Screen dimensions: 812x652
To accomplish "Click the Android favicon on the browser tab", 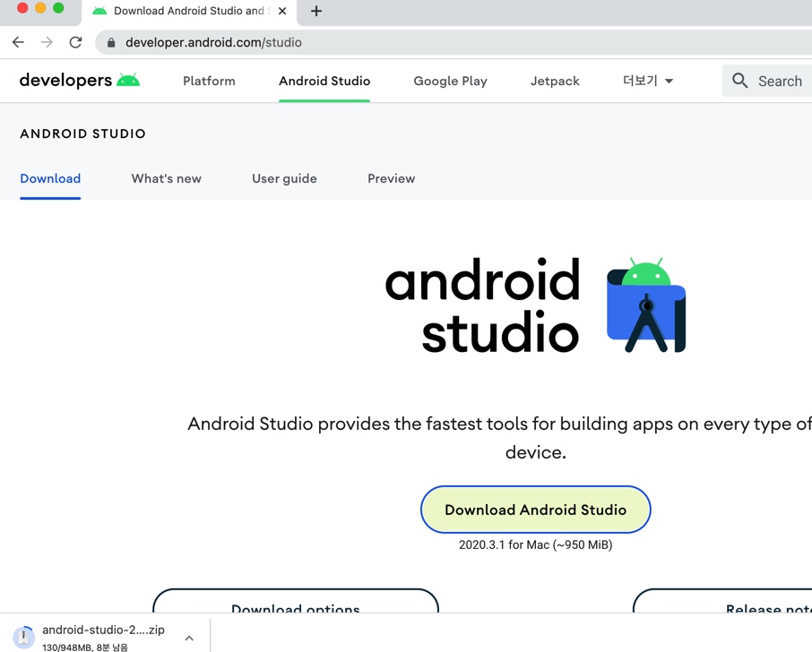I will tap(99, 11).
